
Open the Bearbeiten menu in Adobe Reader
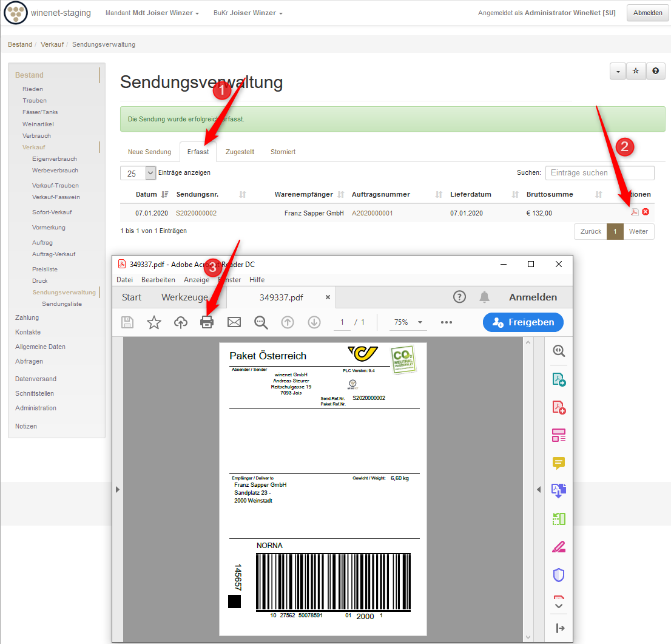pyautogui.click(x=158, y=280)
